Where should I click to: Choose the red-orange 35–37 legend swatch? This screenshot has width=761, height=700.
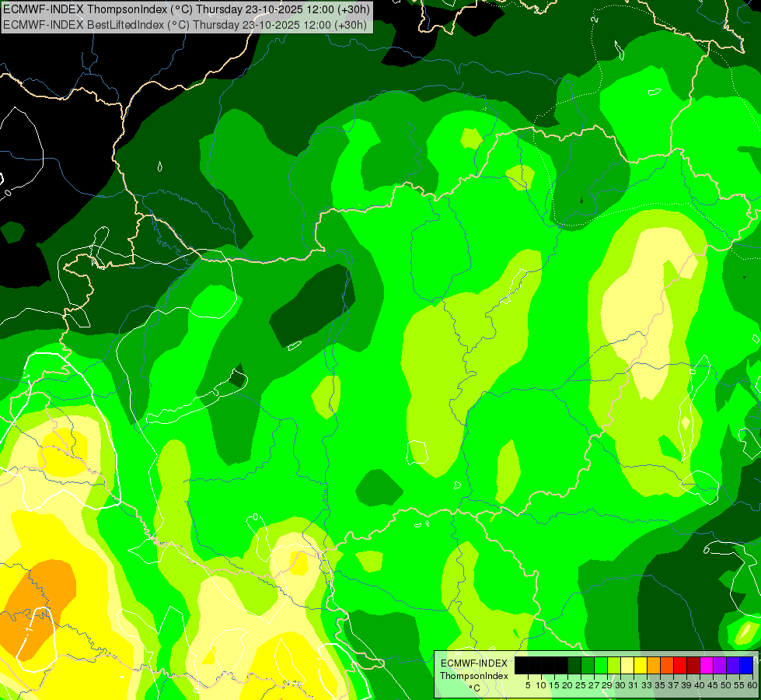(x=667, y=665)
